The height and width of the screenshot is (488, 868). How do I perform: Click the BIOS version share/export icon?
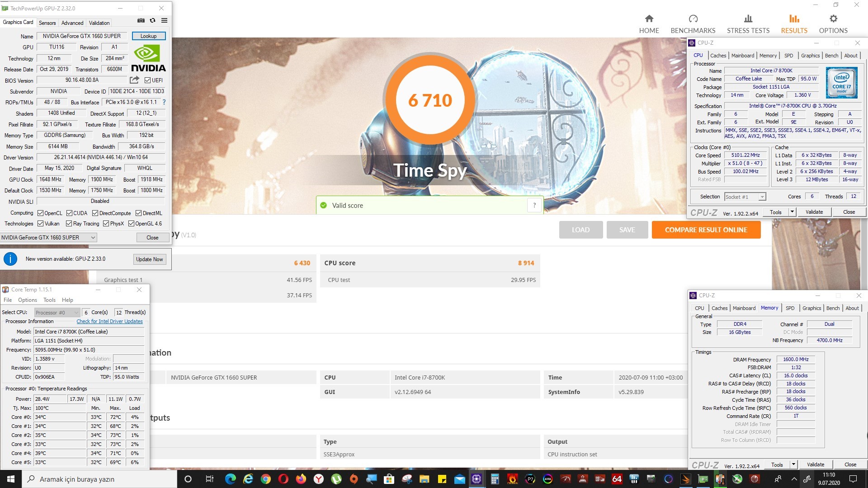pyautogui.click(x=134, y=80)
